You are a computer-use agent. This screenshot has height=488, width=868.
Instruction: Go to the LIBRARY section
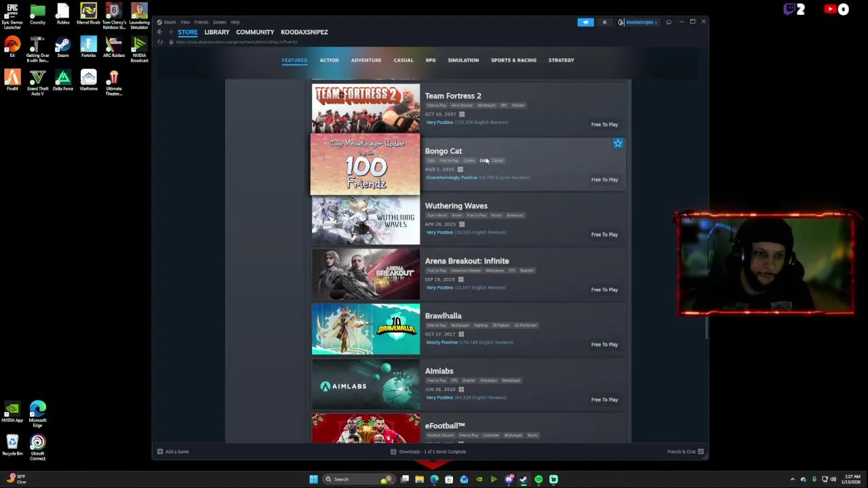pos(217,32)
